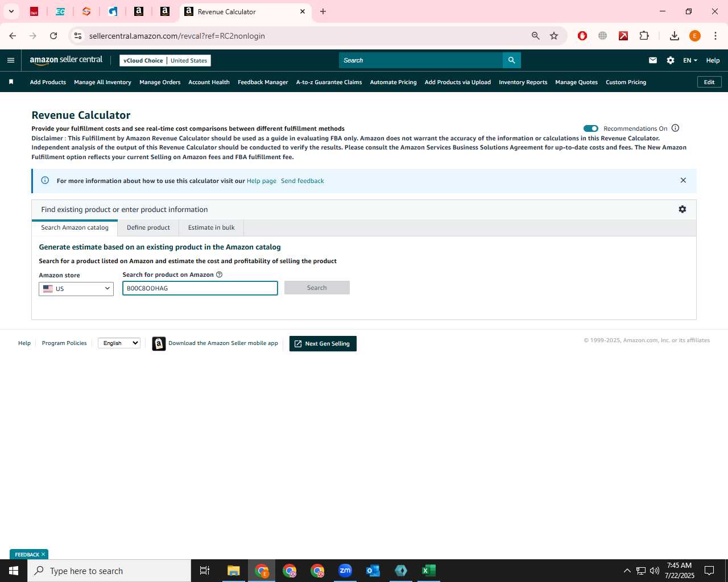Viewport: 728px width, 582px height.
Task: Switch to Search Amazon catalog tab
Action: 75,227
